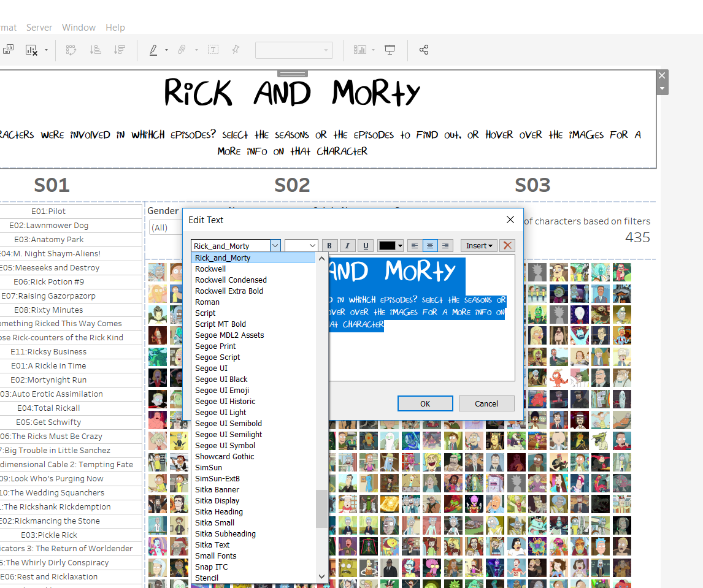Image resolution: width=703 pixels, height=588 pixels.
Task: Select Segoe Script from the font list
Action: (x=217, y=357)
